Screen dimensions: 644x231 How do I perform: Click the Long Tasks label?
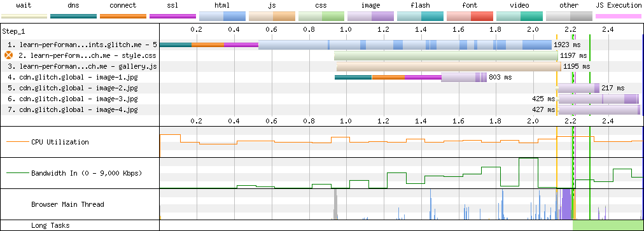point(50,225)
